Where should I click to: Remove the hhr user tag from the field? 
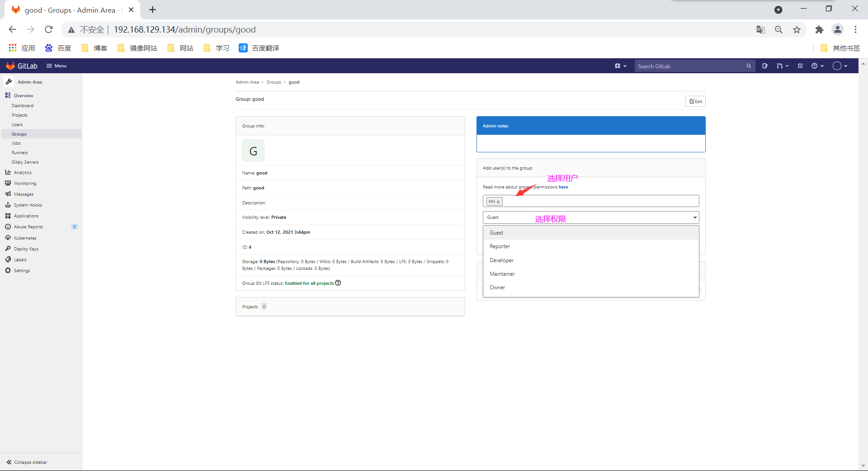click(x=499, y=201)
